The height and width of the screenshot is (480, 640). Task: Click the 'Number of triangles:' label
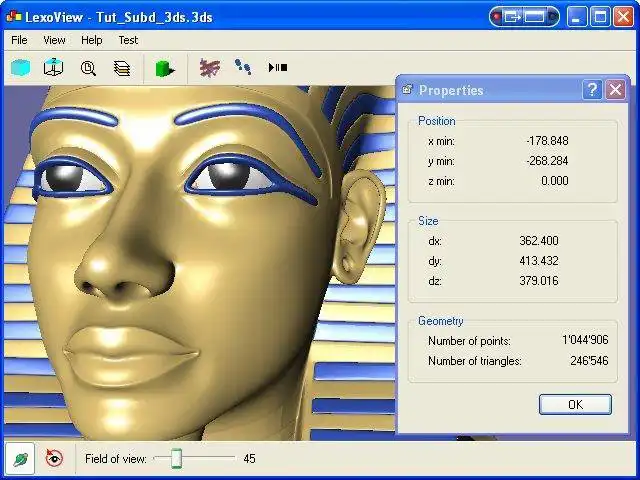point(475,361)
